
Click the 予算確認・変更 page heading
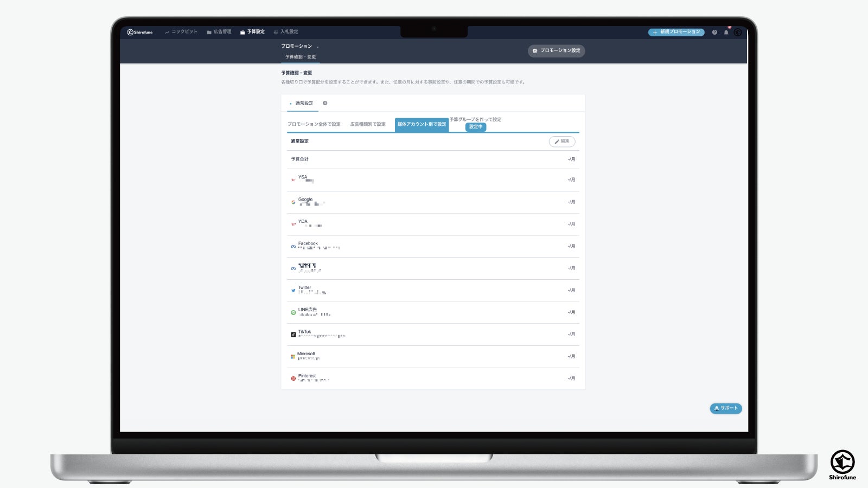coord(297,73)
